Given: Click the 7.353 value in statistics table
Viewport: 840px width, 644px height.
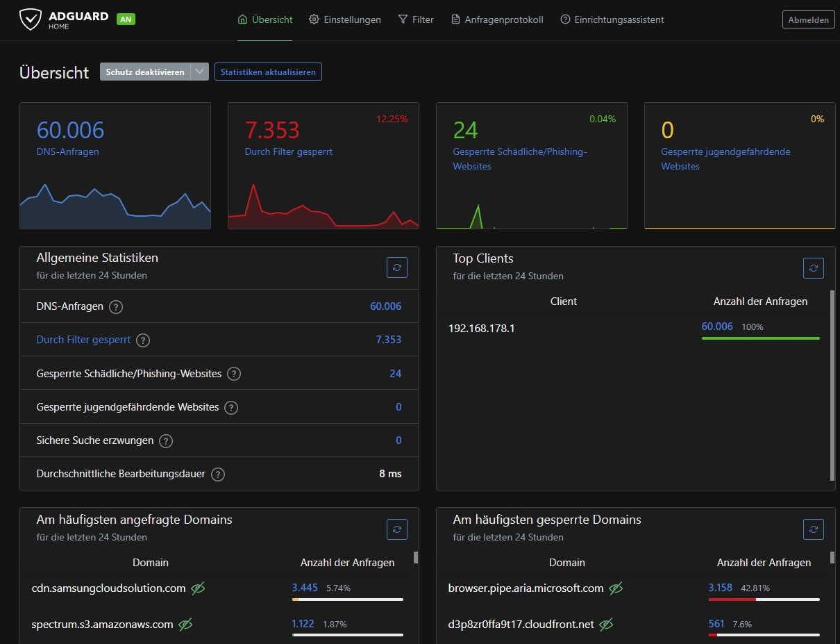Looking at the screenshot, I should pos(388,340).
